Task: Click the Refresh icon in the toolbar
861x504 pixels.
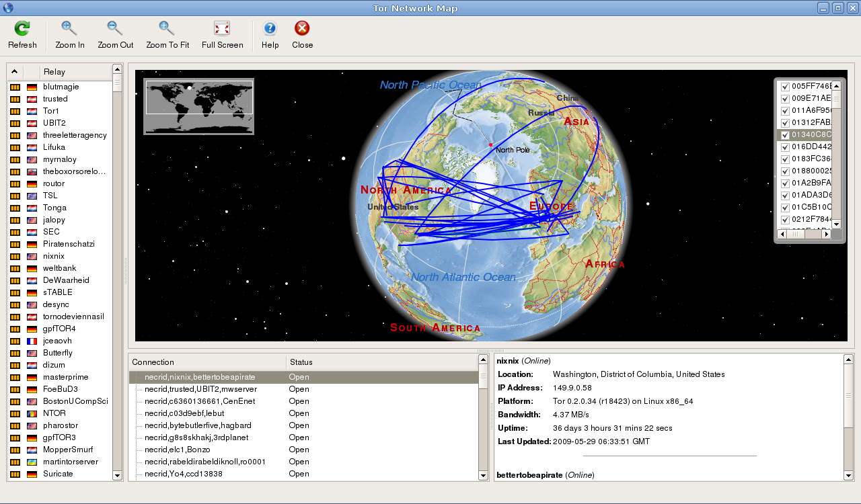Action: [x=22, y=28]
